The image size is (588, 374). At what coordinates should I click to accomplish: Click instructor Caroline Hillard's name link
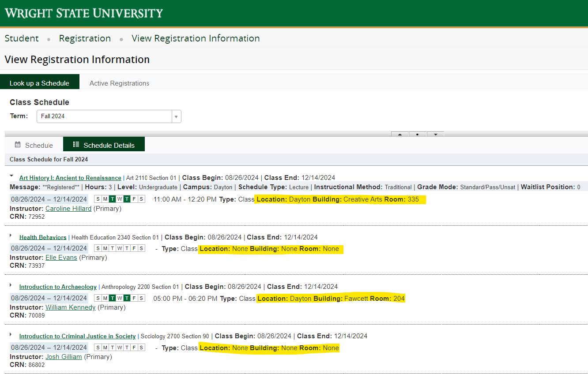(68, 209)
